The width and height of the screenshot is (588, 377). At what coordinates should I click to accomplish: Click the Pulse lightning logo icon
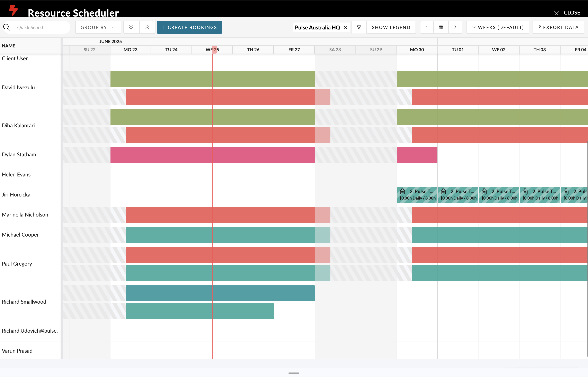(x=13, y=11)
